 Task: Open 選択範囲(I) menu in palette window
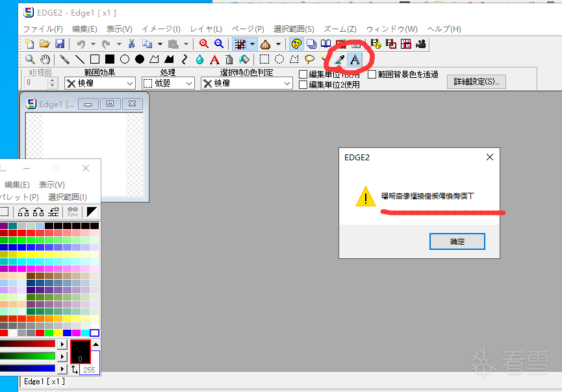(x=68, y=197)
